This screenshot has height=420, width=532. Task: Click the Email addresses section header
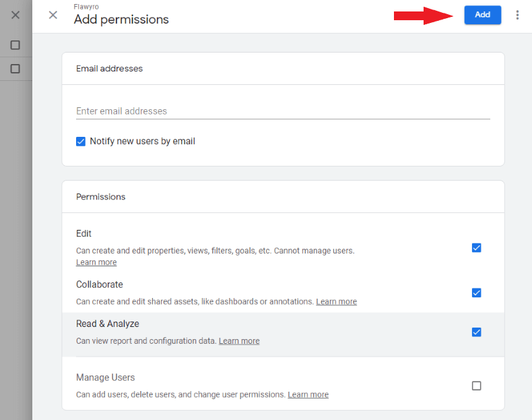109,68
